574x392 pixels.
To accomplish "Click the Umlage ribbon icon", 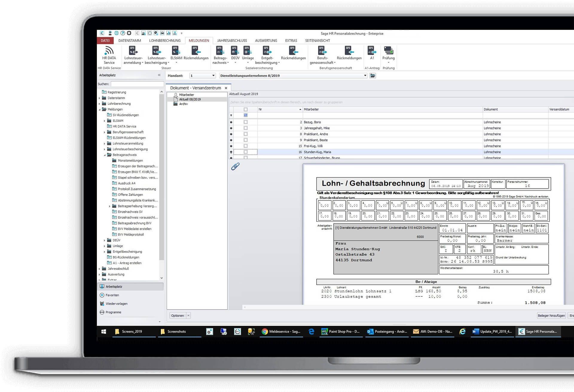I will (x=248, y=51).
